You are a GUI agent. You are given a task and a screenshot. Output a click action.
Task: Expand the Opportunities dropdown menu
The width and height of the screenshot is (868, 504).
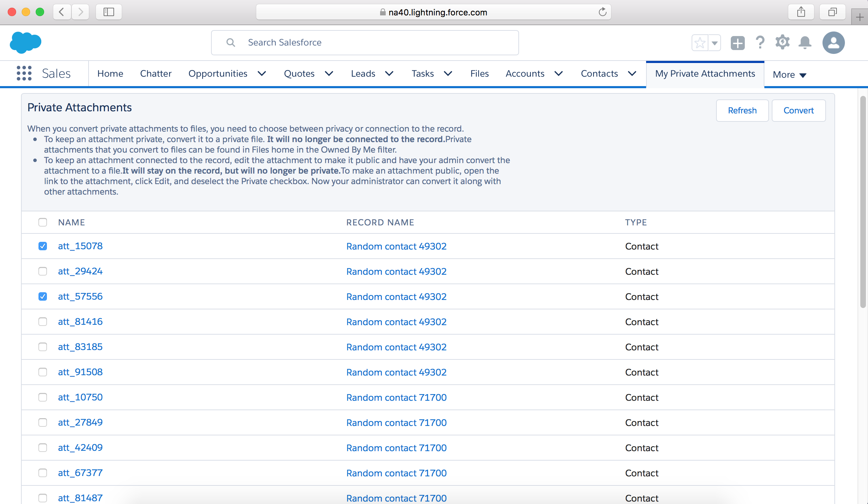pyautogui.click(x=262, y=73)
